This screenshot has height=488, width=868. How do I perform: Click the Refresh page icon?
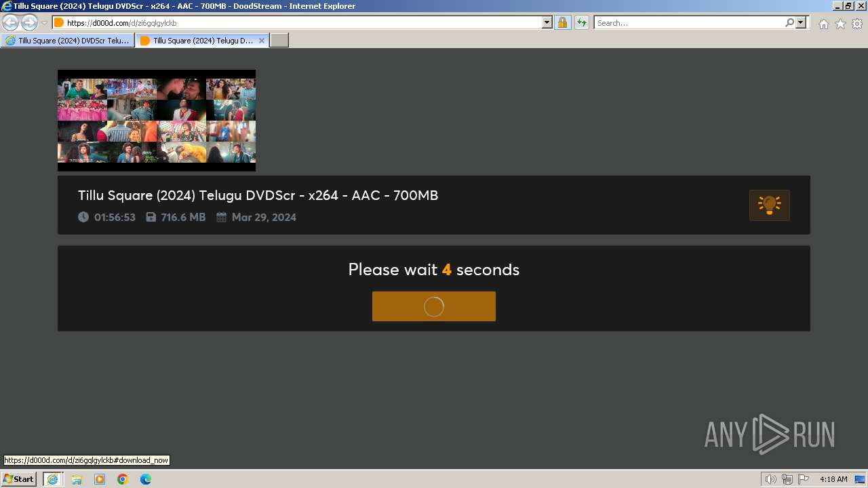[581, 22]
